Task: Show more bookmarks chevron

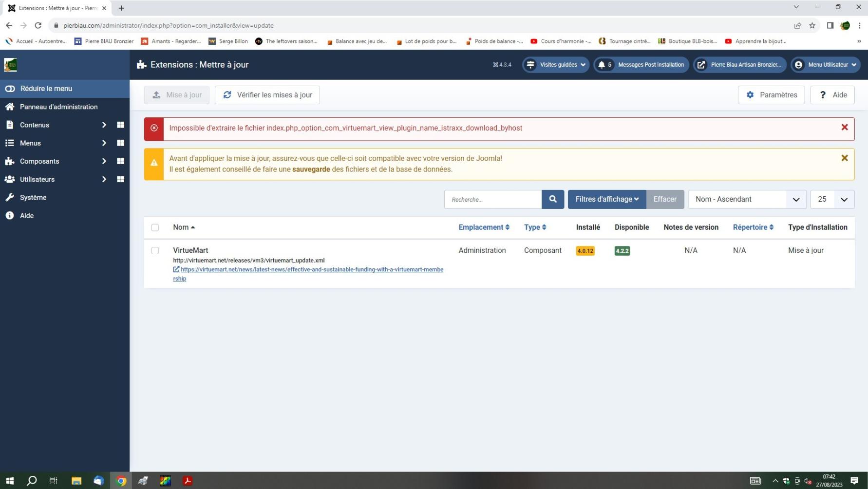Action: [x=859, y=41]
